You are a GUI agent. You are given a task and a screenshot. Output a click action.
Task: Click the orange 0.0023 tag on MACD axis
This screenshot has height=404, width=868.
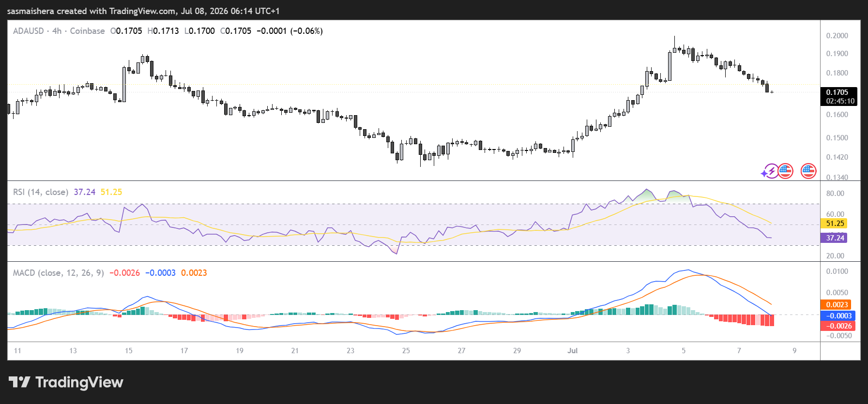[837, 304]
